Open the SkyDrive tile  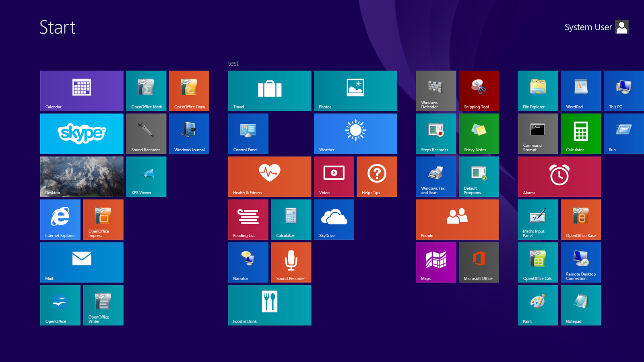click(x=334, y=219)
